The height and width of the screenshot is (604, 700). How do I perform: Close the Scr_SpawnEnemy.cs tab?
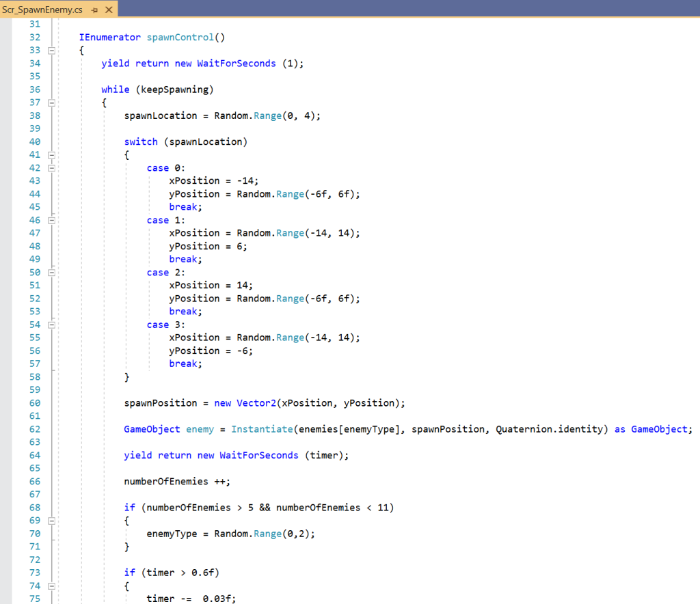[x=108, y=10]
